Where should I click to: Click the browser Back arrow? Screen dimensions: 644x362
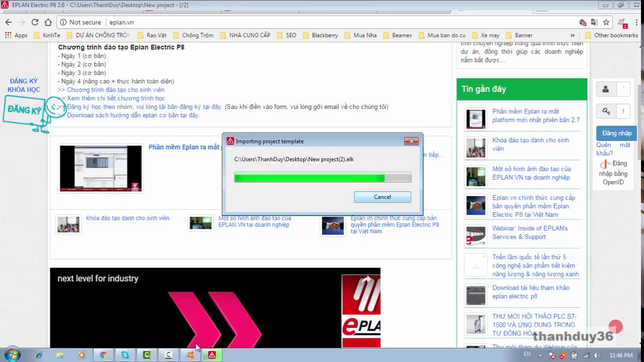point(8,22)
